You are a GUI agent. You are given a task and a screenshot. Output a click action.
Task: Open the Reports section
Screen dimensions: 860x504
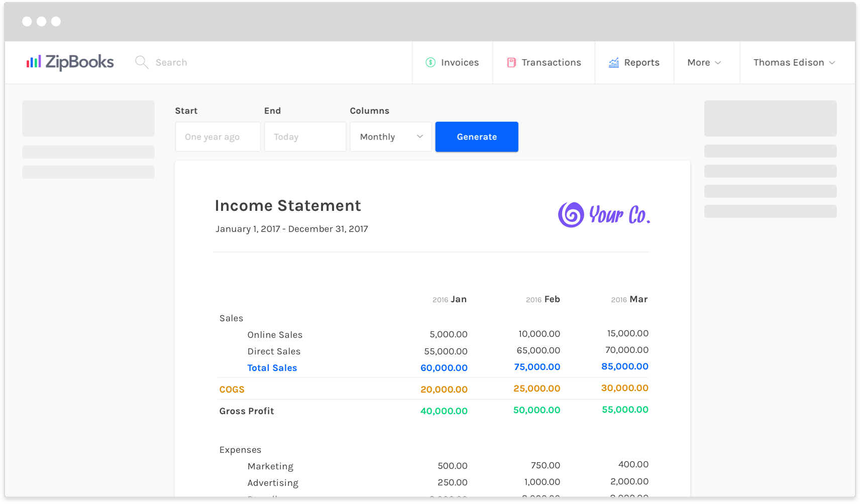[641, 62]
